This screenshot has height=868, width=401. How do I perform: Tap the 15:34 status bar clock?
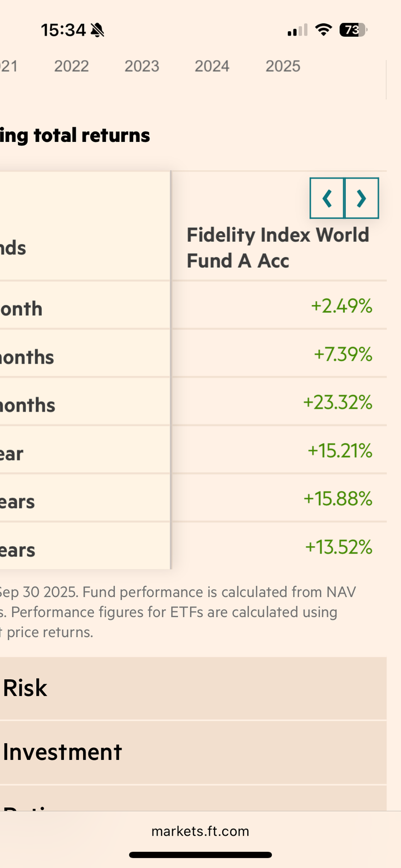[63, 30]
